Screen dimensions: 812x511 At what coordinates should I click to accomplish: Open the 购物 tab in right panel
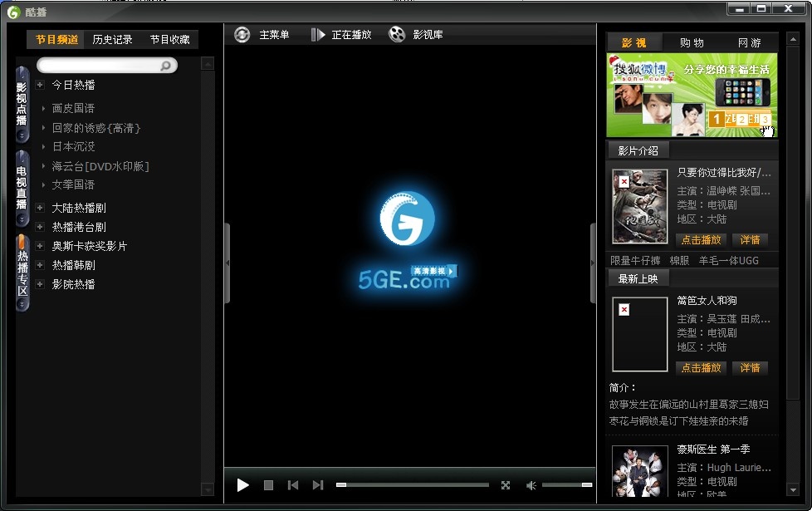pyautogui.click(x=692, y=42)
